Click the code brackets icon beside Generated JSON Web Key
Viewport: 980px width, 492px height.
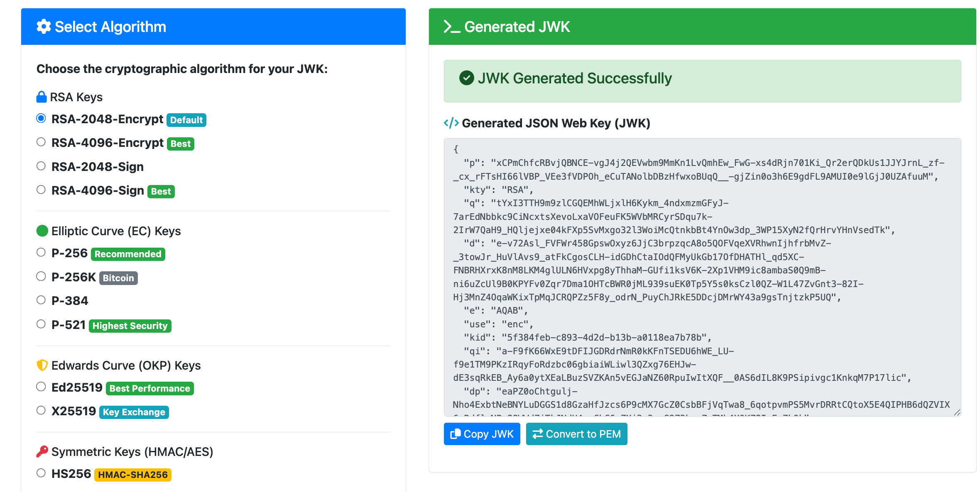coord(451,123)
